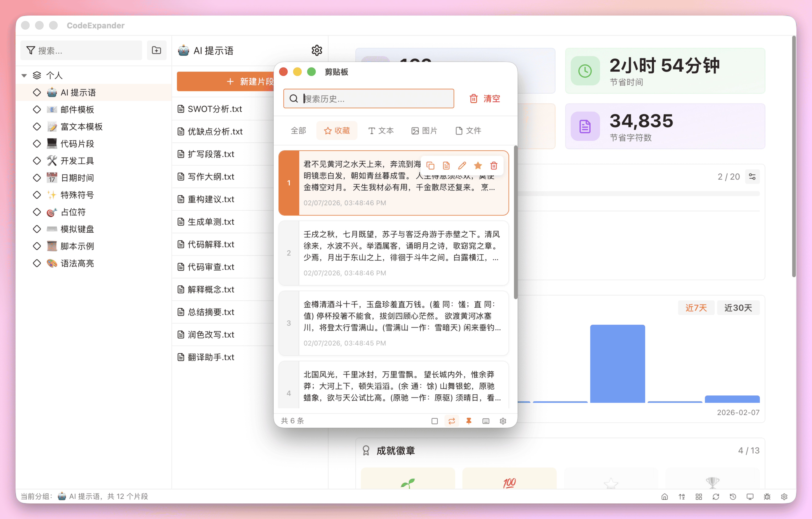Screen dimensions: 812x519
Task: Unfavorite item 1 with the star icon
Action: [478, 165]
